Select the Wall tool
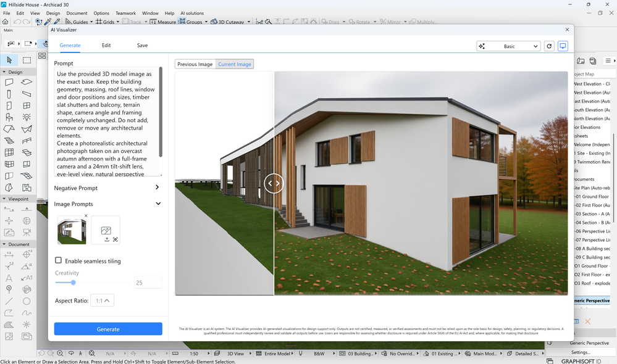The image size is (617, 364). click(9, 82)
